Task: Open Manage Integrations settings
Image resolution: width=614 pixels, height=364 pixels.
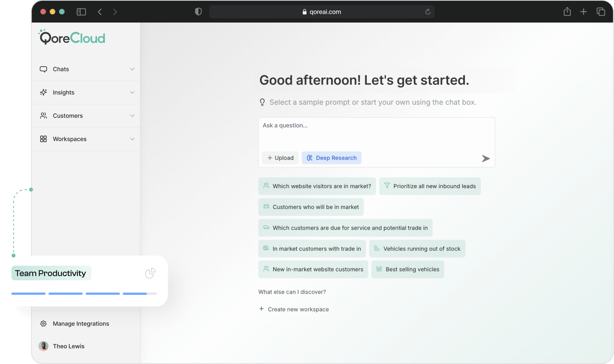Action: [x=80, y=324]
